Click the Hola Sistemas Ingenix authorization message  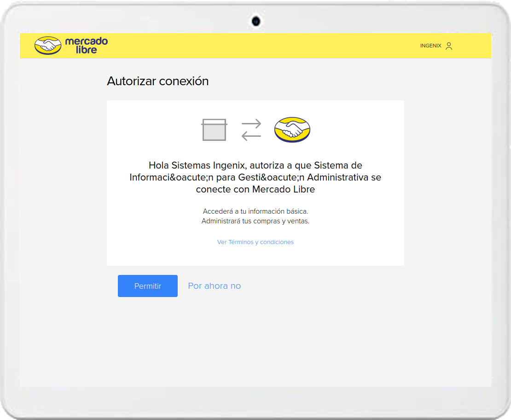pos(255,177)
